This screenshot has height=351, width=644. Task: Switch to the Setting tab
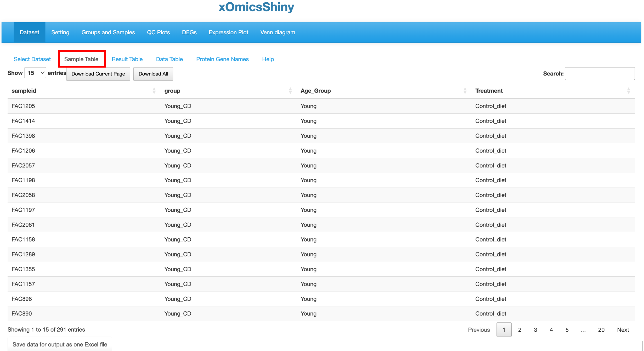click(x=60, y=32)
